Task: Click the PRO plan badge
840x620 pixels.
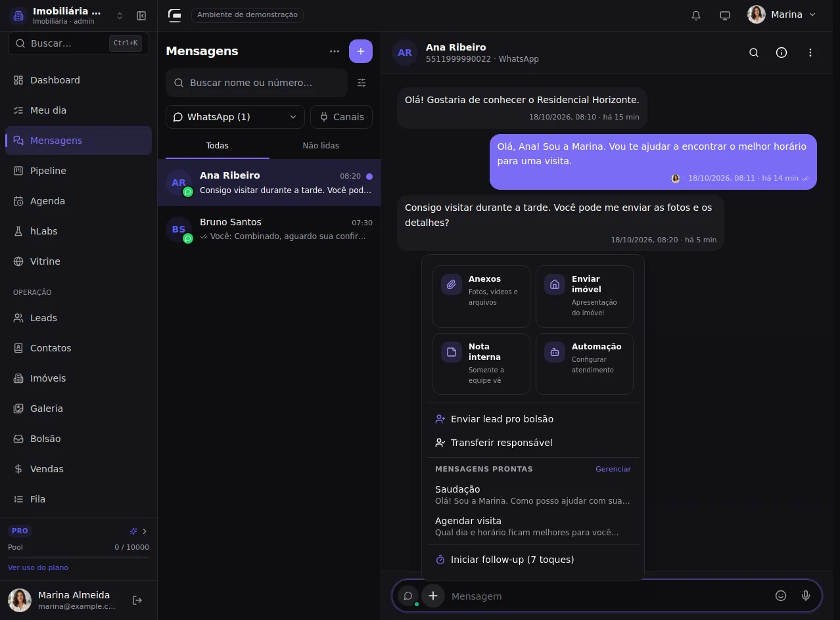Action: pyautogui.click(x=20, y=531)
